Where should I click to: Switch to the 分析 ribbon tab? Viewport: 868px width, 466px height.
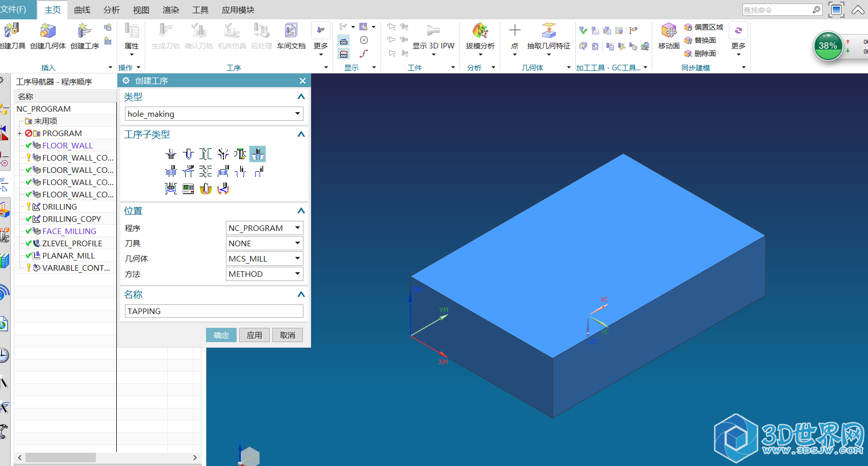pos(112,10)
